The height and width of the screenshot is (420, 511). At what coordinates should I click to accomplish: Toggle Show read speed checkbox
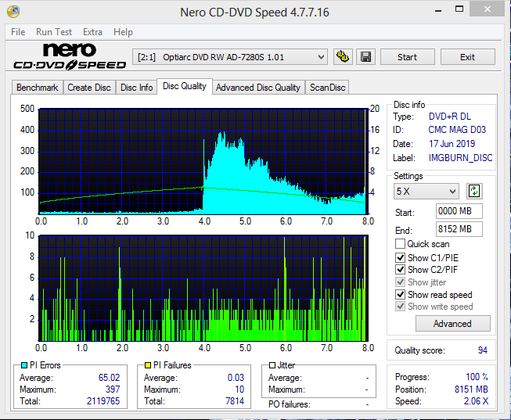(x=400, y=295)
